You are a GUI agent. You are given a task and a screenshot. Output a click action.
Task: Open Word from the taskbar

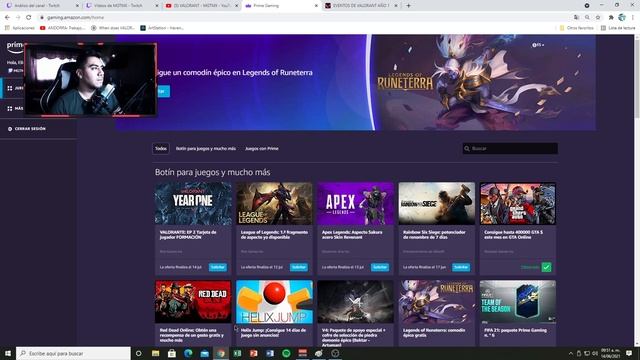[270, 353]
